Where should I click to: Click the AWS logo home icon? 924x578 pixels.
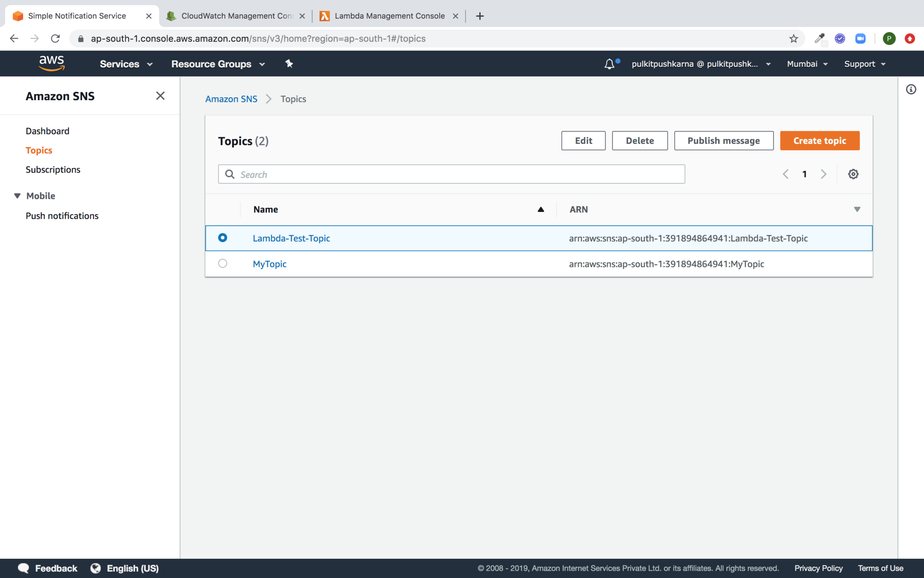51,63
